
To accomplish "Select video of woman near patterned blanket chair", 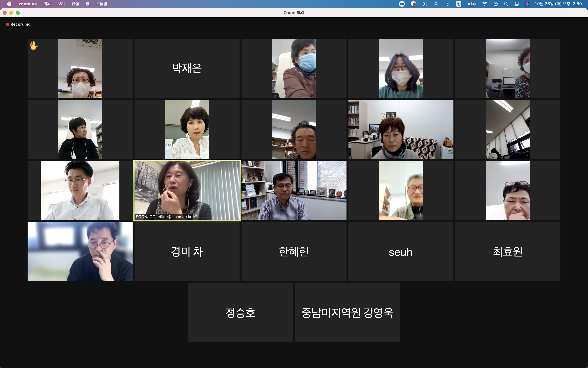I will tap(401, 129).
